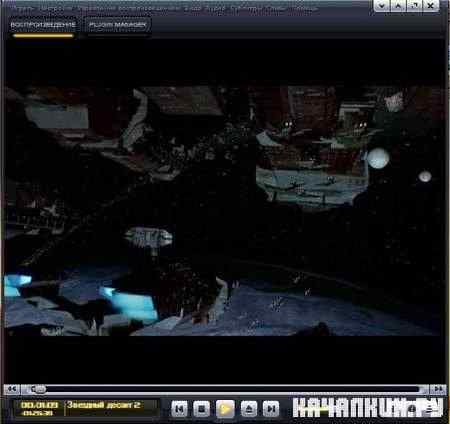
Task: Jump to the middle of the seek bar
Action: (225, 389)
